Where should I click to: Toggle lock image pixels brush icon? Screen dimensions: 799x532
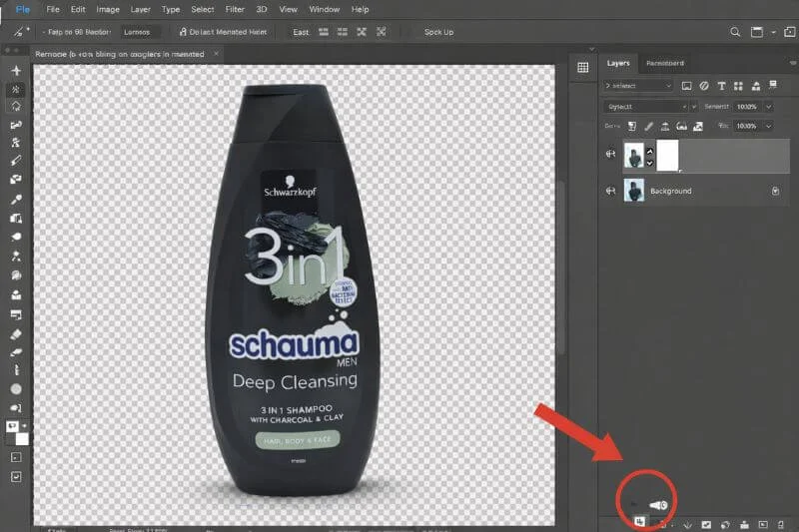[x=648, y=126]
